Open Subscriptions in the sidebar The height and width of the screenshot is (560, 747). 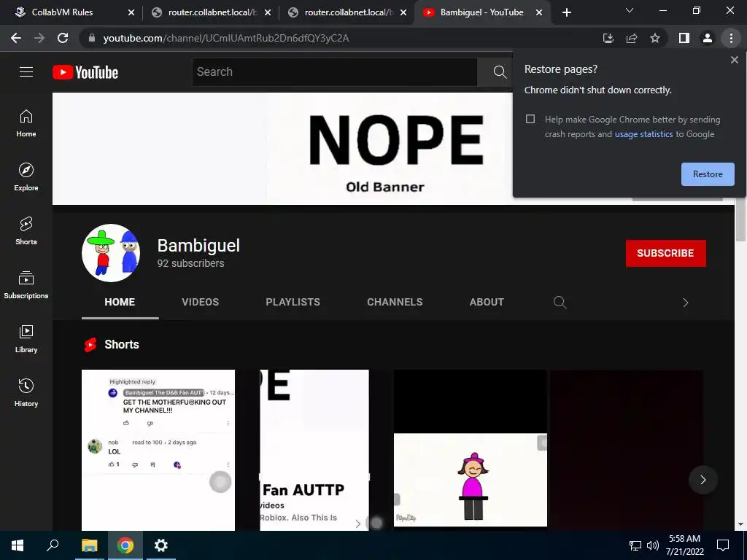coord(26,285)
